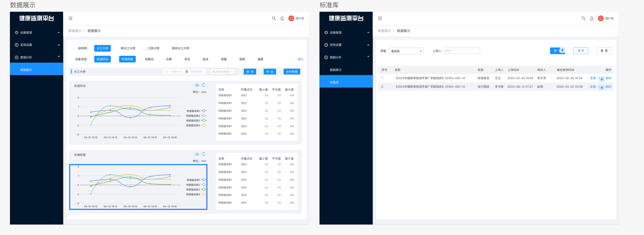Image resolution: width=644 pixels, height=235 pixels.
Task: Enable the 结冰 device type filter
Action: point(206,59)
